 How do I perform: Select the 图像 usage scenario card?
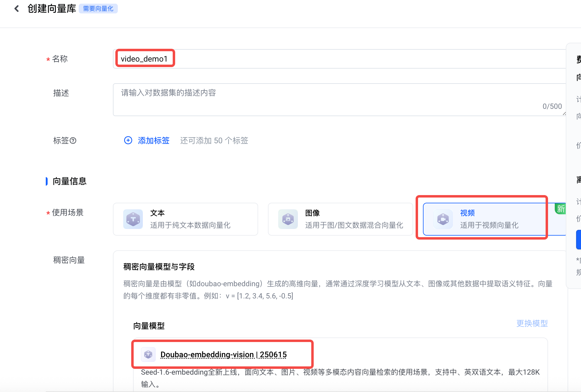coord(341,219)
